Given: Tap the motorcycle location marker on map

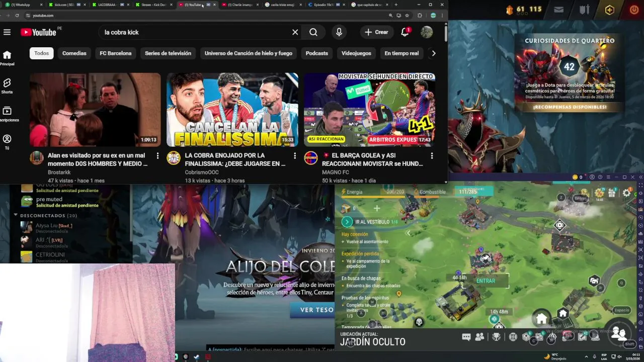Looking at the screenshot, I should pos(485,258).
